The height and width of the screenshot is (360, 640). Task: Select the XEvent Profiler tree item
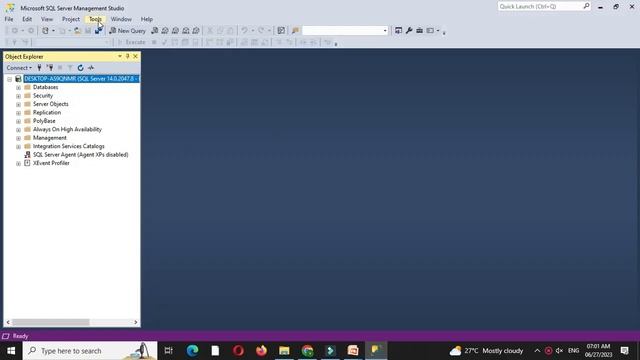pyautogui.click(x=51, y=163)
